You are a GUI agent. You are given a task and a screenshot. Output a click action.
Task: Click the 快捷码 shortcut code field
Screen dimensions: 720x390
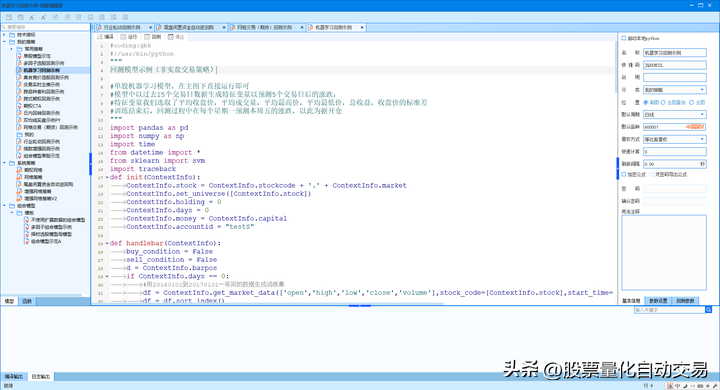tap(675, 65)
